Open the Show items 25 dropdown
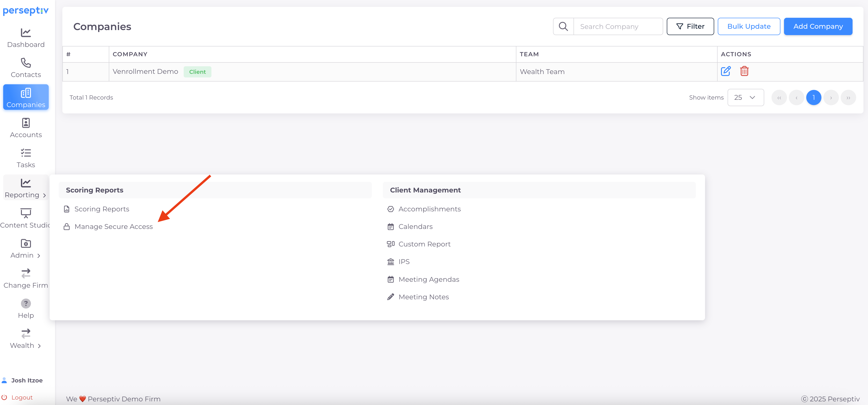Screen dimensions: 868x405 (x=745, y=97)
